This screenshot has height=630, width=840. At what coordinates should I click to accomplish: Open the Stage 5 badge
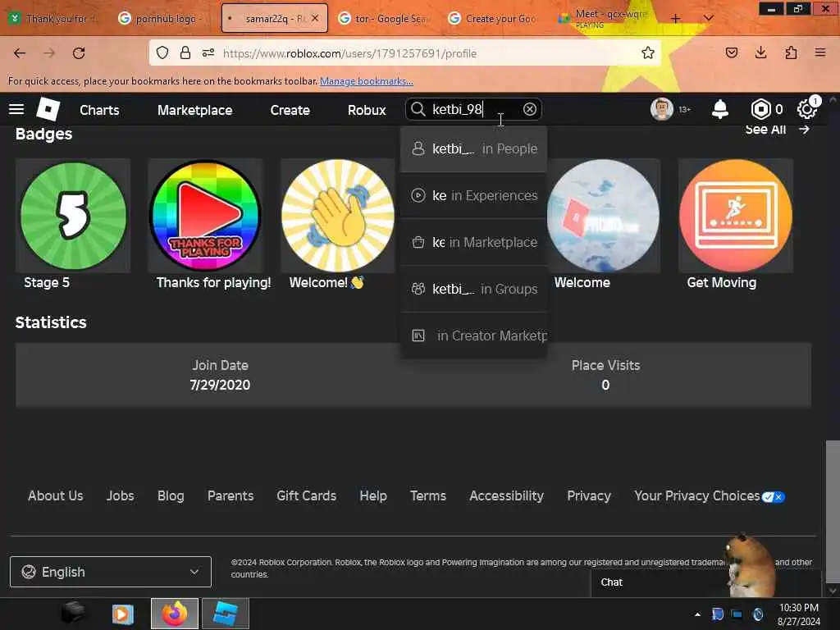73,216
